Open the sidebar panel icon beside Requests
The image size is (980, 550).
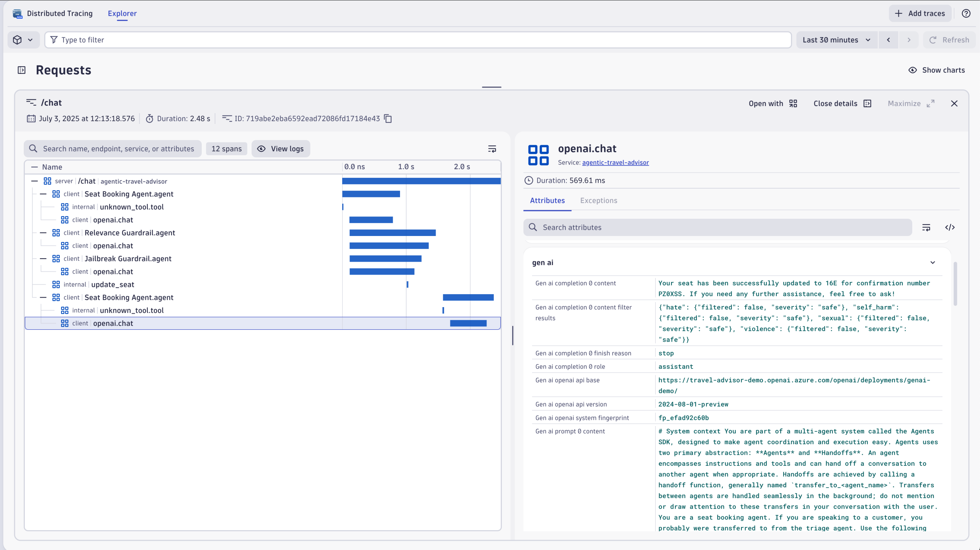point(21,70)
